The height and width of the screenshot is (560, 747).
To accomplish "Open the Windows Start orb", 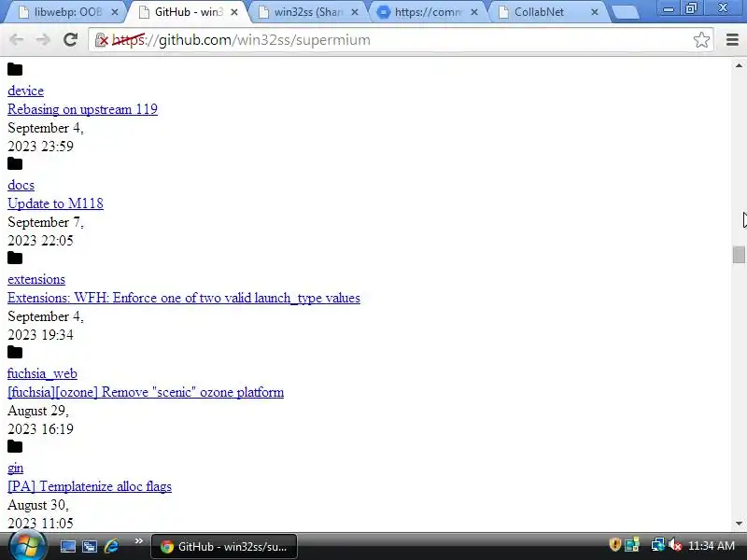I will click(28, 546).
